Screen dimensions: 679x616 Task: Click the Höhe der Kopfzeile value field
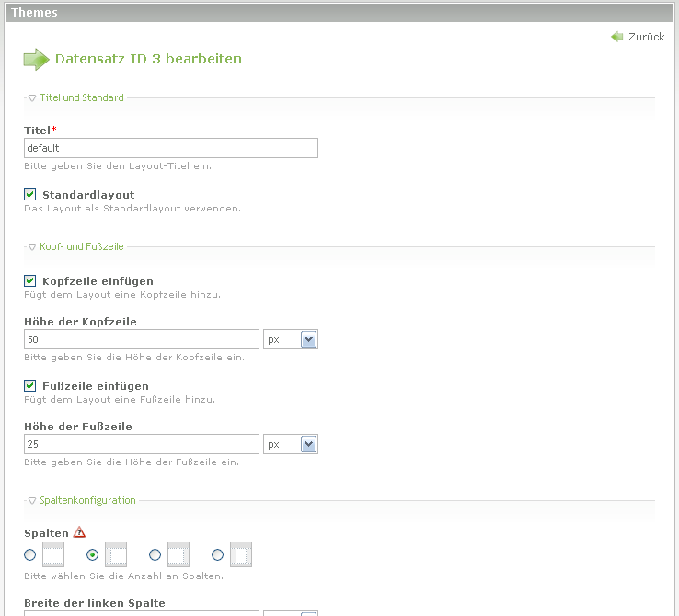click(142, 340)
